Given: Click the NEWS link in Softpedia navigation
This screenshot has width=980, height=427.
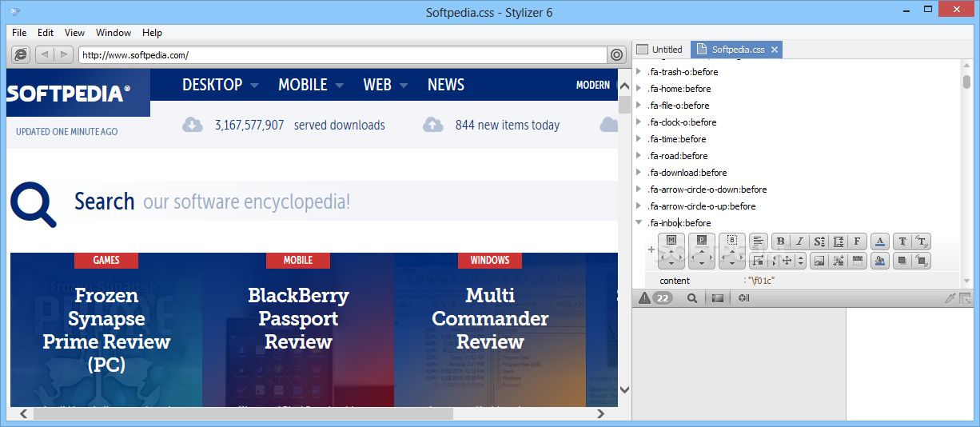Looking at the screenshot, I should click(x=446, y=85).
